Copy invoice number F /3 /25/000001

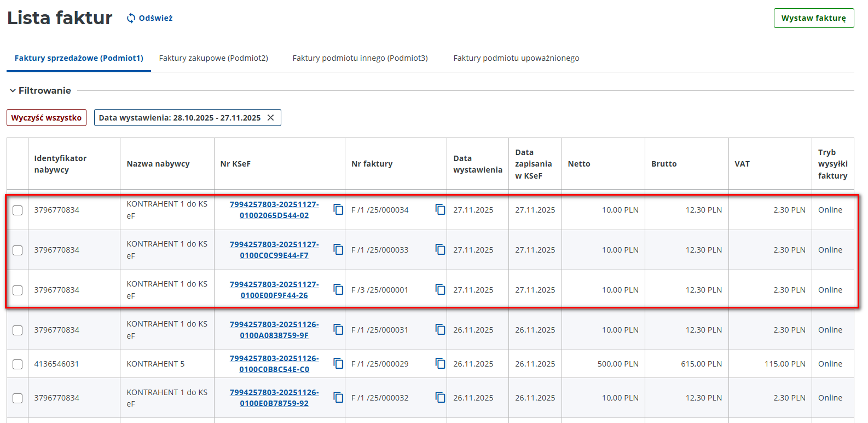[440, 289]
